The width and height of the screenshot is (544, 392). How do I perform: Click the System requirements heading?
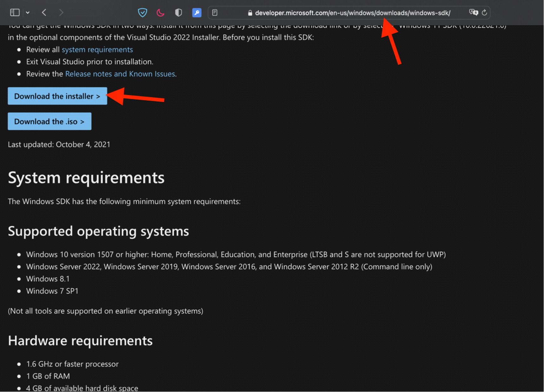(x=86, y=178)
